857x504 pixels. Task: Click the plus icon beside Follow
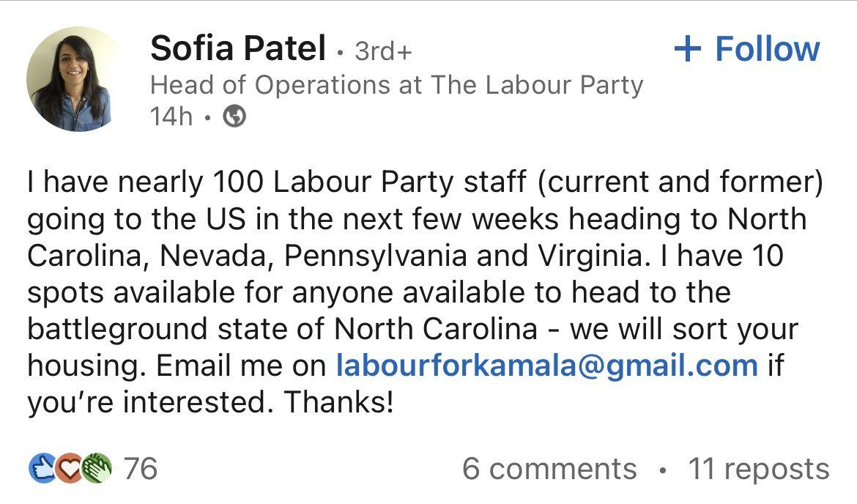coord(687,49)
